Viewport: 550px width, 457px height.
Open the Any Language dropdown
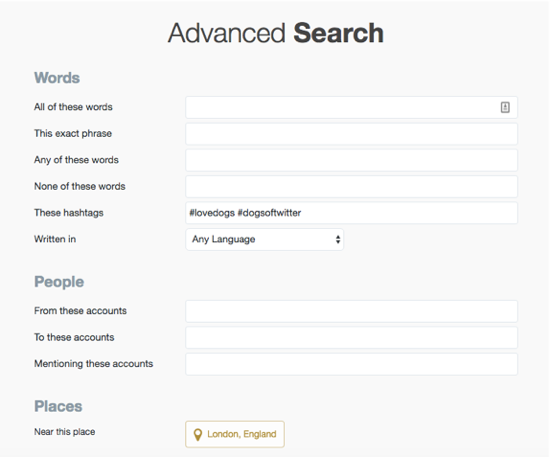[264, 240]
